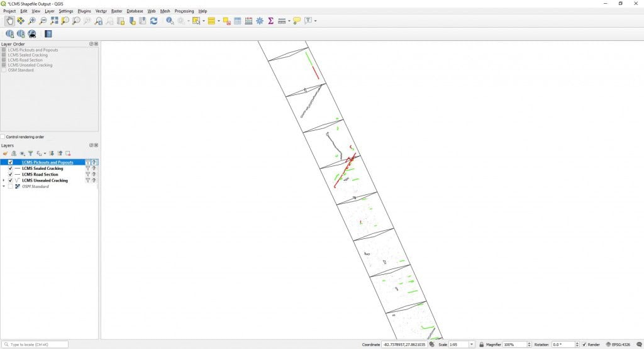Deselect features from all layers
Image resolution: width=644 pixels, height=349 pixels.
226,21
